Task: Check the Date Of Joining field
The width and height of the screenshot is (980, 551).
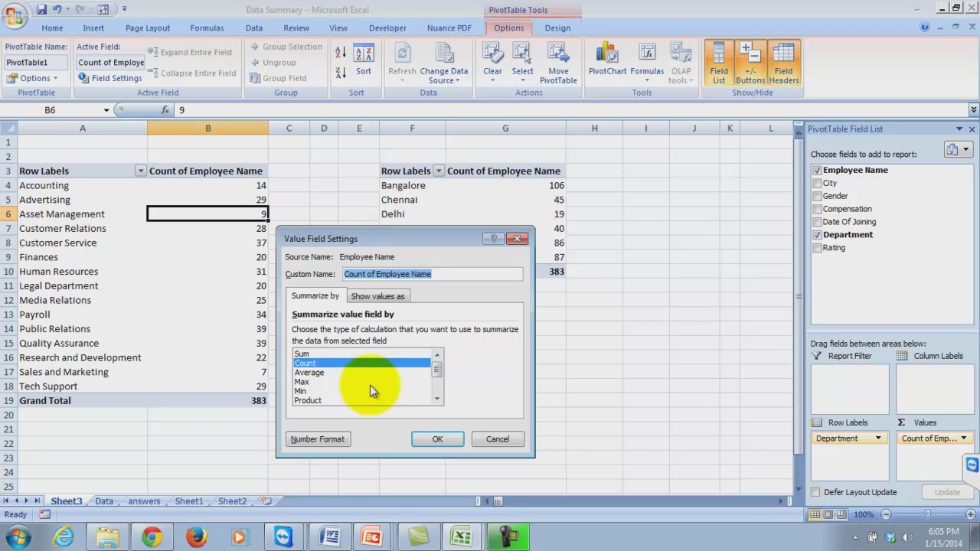Action: [x=817, y=222]
